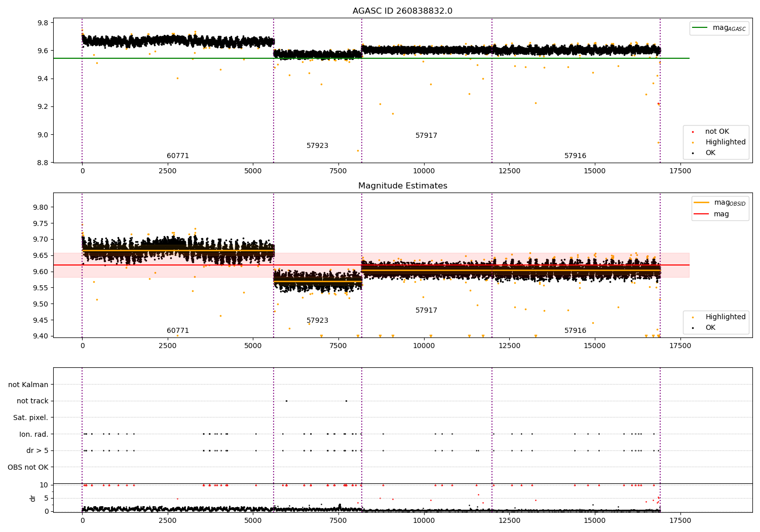This screenshot has height=532, width=760.
Task: Click the rotated 'dr' axis label
Action: point(33,498)
